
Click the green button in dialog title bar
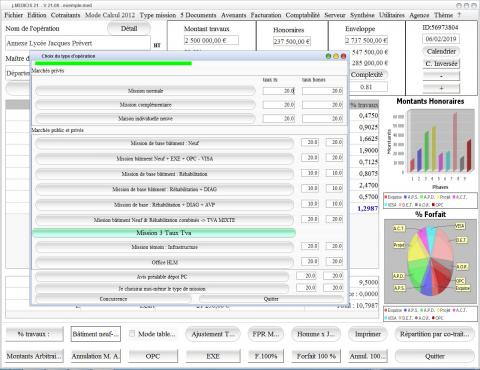click(x=328, y=56)
